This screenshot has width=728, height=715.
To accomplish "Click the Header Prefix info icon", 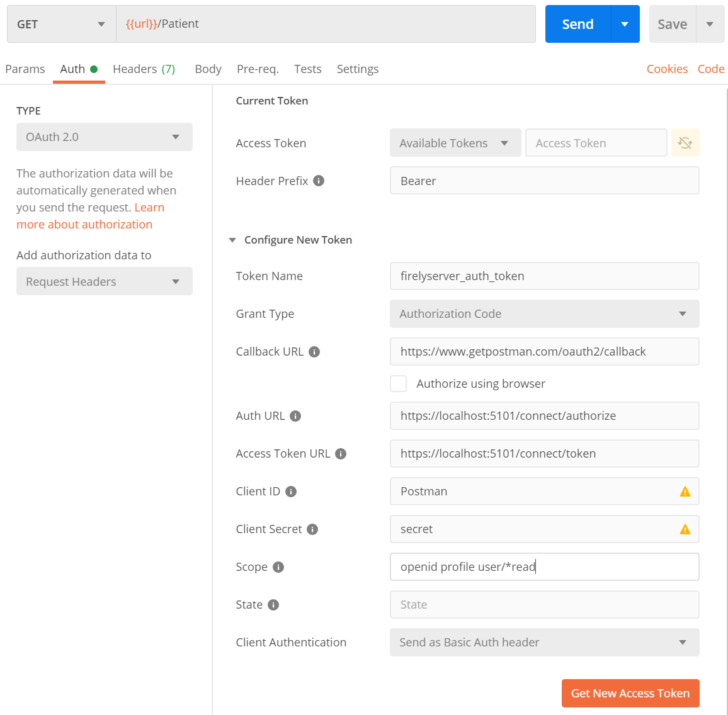I will [319, 181].
